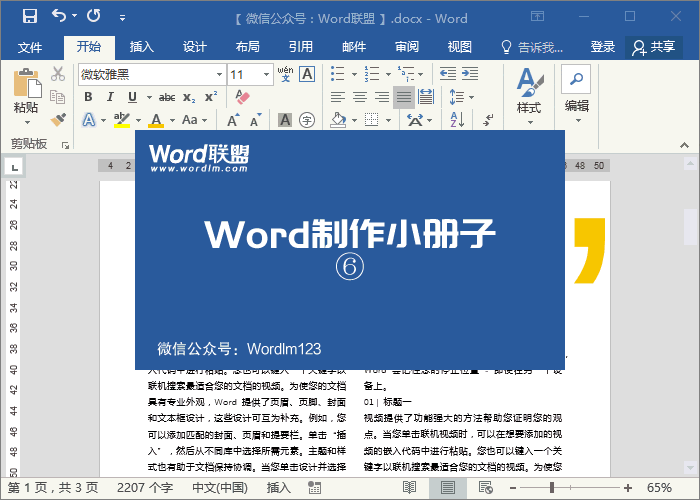Click the 65% zoom level
700x500 pixels.
pyautogui.click(x=659, y=488)
